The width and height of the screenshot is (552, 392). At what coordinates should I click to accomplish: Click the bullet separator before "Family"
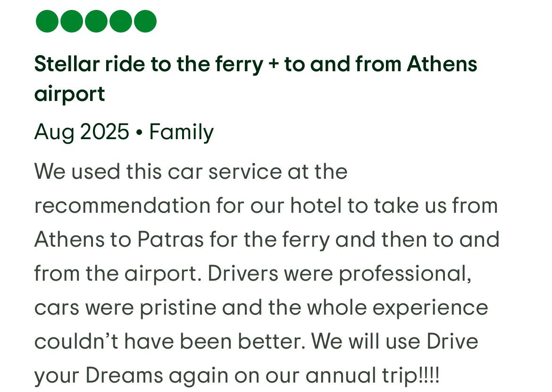click(139, 133)
